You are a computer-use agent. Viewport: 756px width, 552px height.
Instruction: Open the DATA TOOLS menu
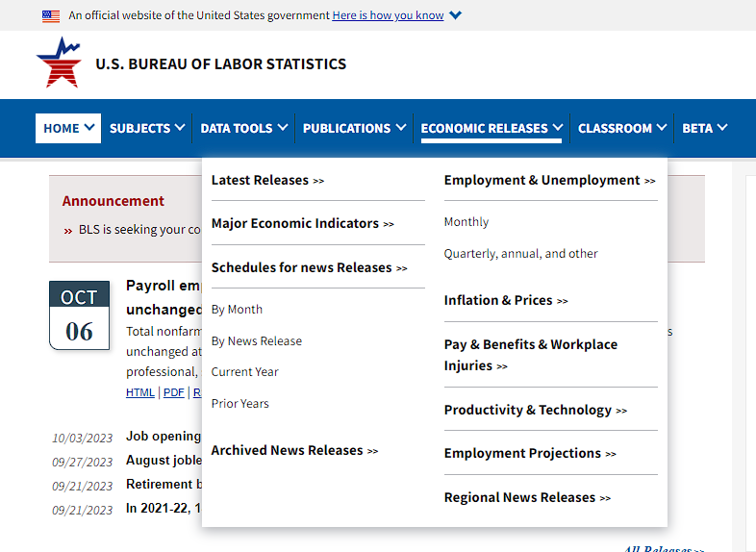(x=244, y=128)
